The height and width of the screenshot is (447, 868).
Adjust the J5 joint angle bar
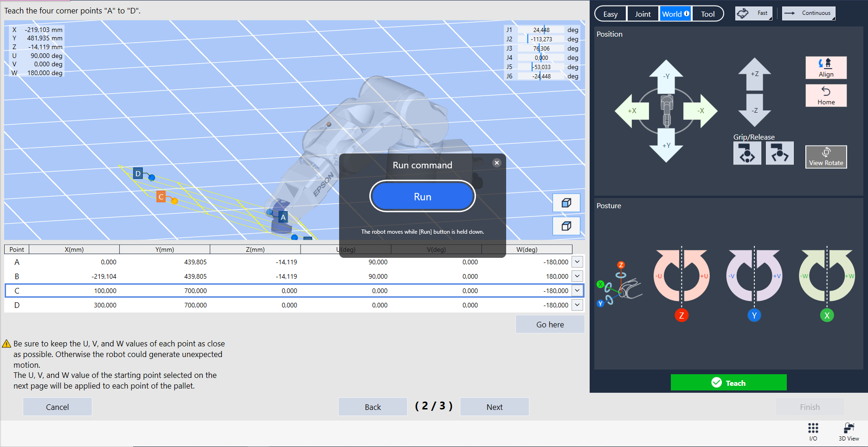point(541,67)
